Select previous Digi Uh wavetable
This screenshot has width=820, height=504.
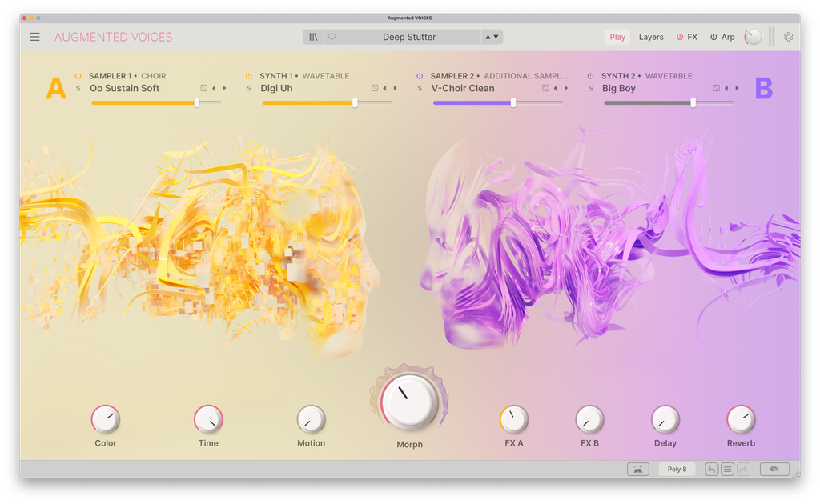tap(385, 88)
